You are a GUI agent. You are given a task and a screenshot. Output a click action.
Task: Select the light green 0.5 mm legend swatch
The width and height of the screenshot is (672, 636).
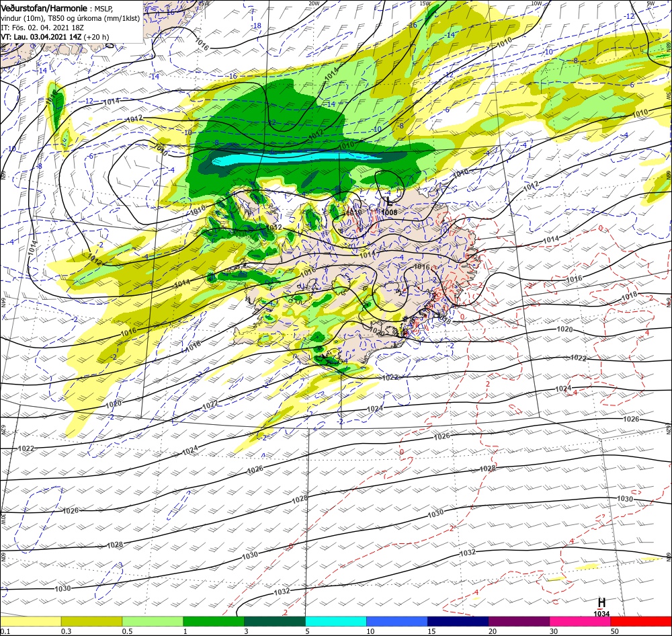(153, 621)
